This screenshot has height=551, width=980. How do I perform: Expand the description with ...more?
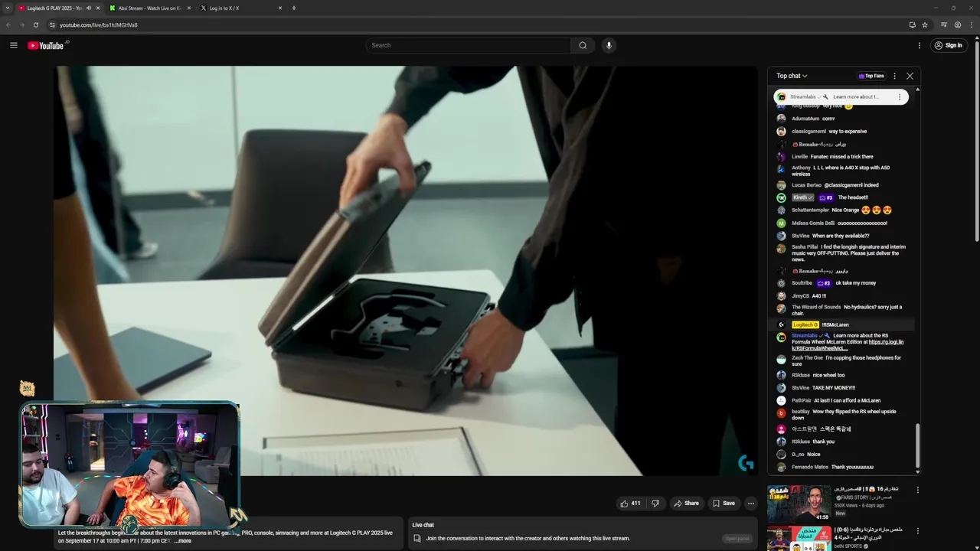point(183,541)
